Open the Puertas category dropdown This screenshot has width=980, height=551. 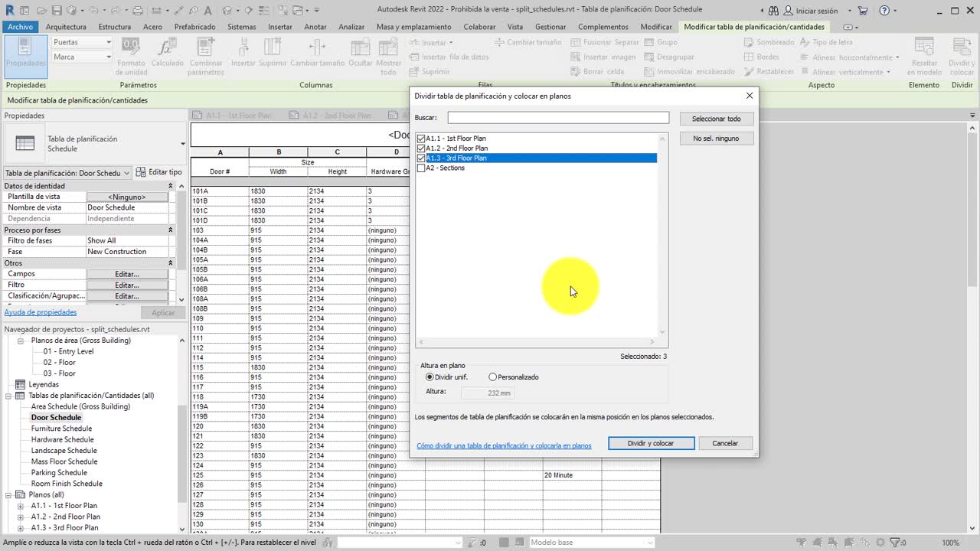[x=82, y=42]
